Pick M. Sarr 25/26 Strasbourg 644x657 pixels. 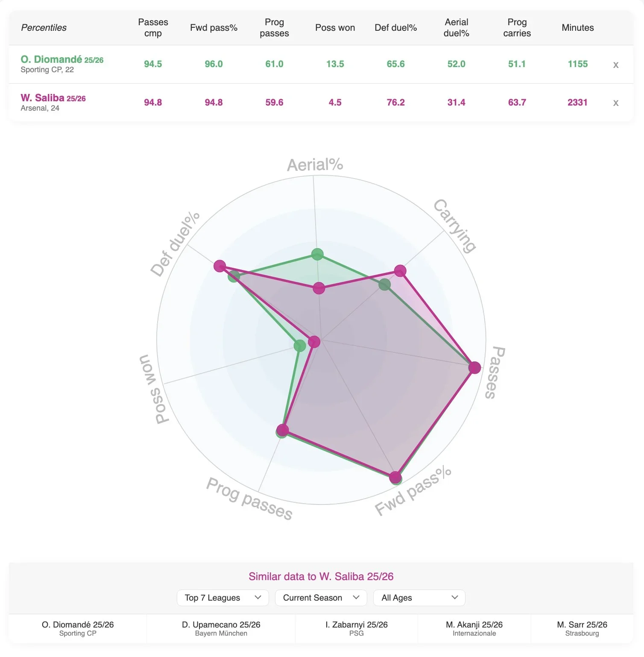click(x=582, y=628)
